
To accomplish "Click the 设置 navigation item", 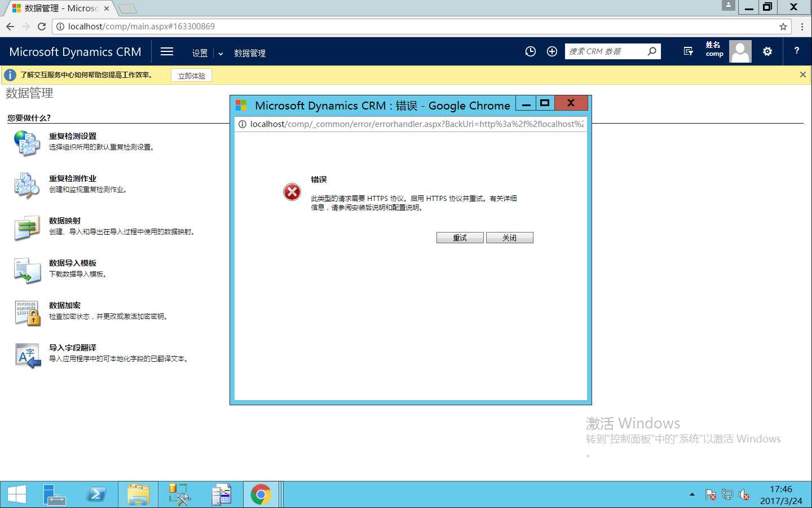I will click(200, 53).
